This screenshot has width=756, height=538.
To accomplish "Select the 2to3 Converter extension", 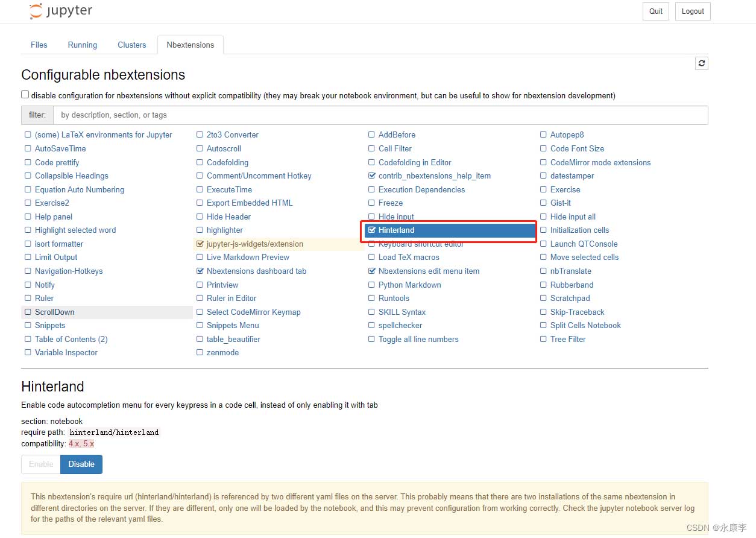I will [x=232, y=135].
